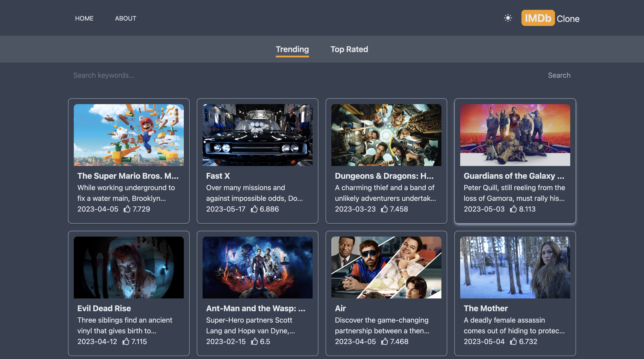Click the 'Ant-Man and the Wasp: ...' title
The width and height of the screenshot is (644, 359).
click(x=256, y=308)
